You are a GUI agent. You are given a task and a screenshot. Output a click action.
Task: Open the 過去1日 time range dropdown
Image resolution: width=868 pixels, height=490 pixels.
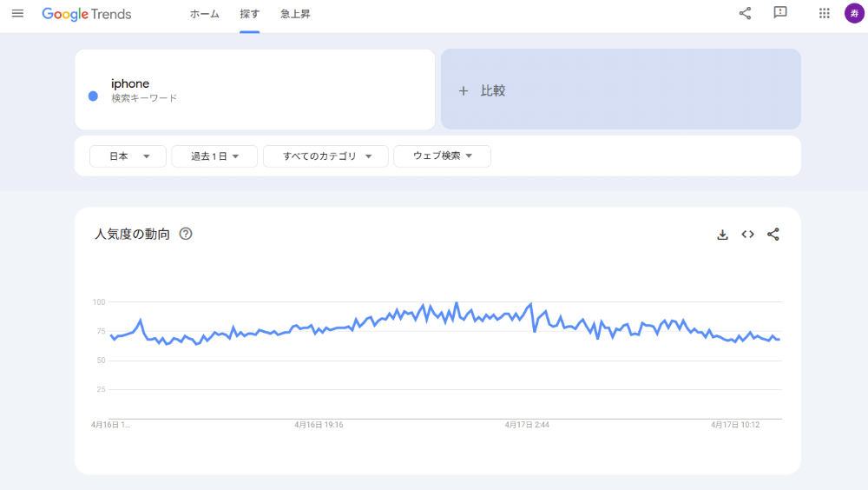(214, 156)
